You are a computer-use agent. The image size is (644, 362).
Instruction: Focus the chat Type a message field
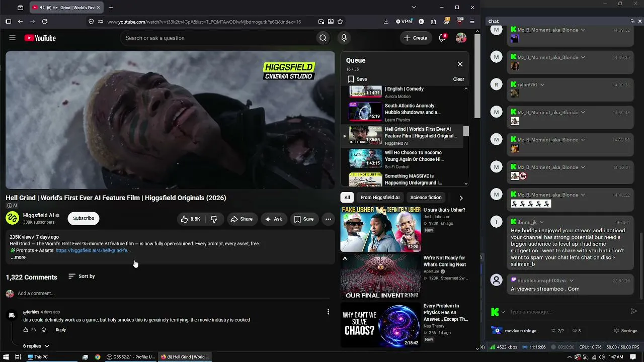point(567,312)
